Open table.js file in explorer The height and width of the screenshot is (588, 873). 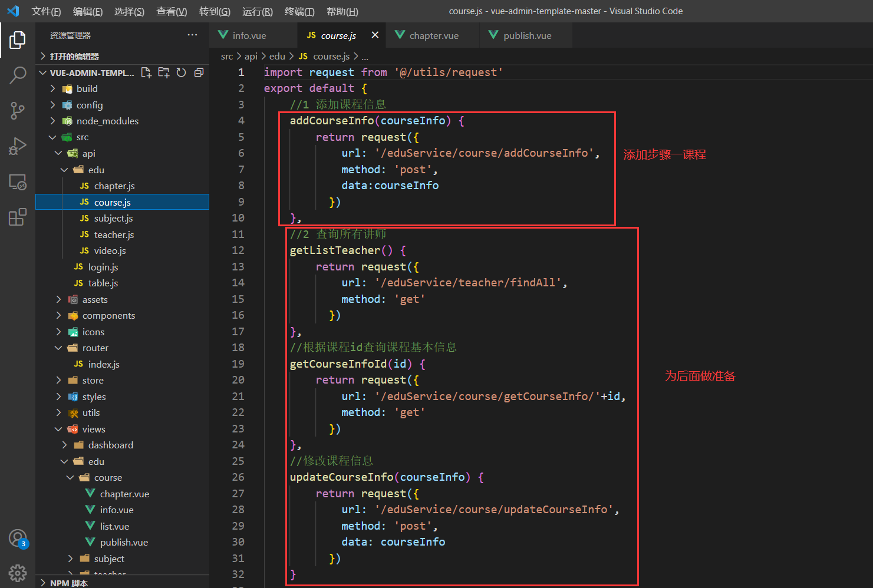(122, 283)
